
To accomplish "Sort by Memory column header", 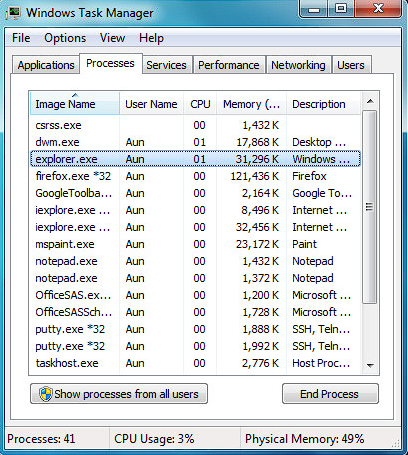I will coord(251,104).
